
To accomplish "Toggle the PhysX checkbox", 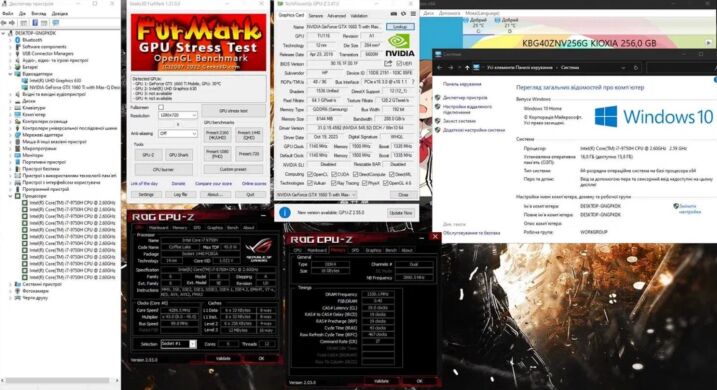I will pos(364,183).
